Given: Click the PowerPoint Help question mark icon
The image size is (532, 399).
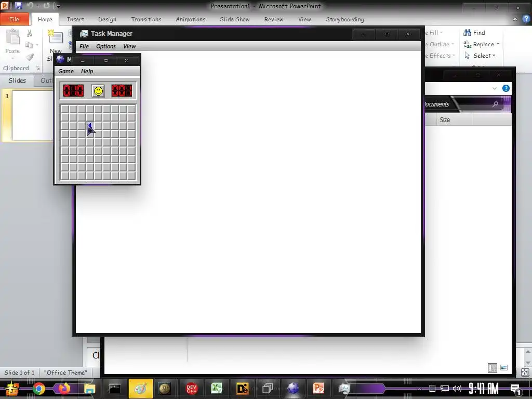Looking at the screenshot, I should (x=526, y=19).
